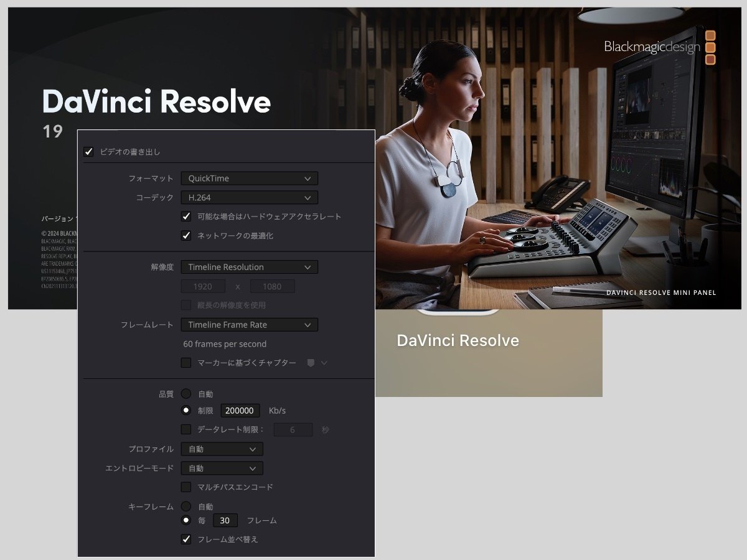Click the データレート制限 seconds field
Image resolution: width=747 pixels, height=560 pixels.
[293, 430]
